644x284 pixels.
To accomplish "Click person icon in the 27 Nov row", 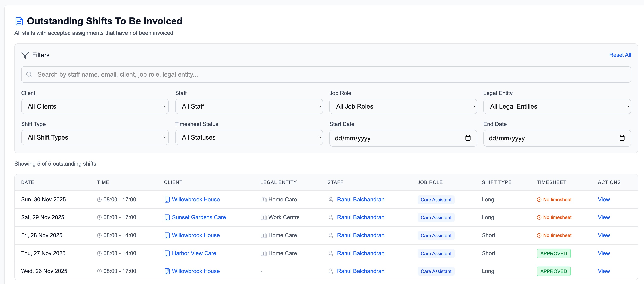I will (x=331, y=253).
